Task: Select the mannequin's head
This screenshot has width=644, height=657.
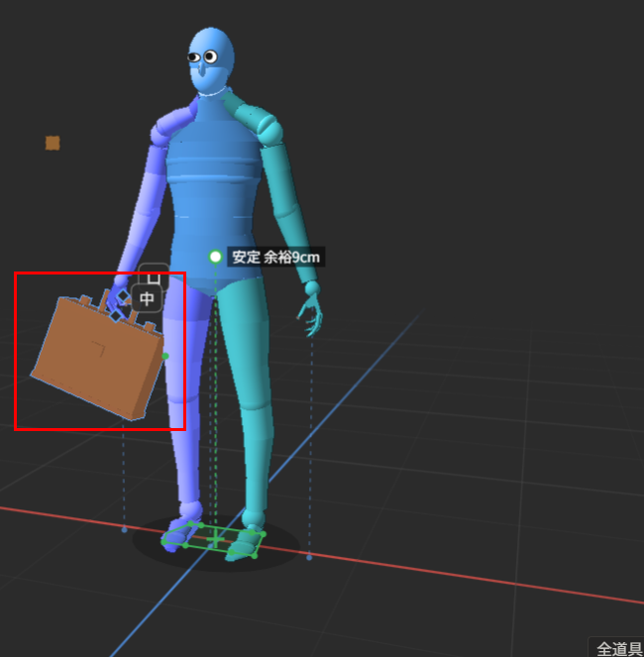Action: click(x=211, y=61)
